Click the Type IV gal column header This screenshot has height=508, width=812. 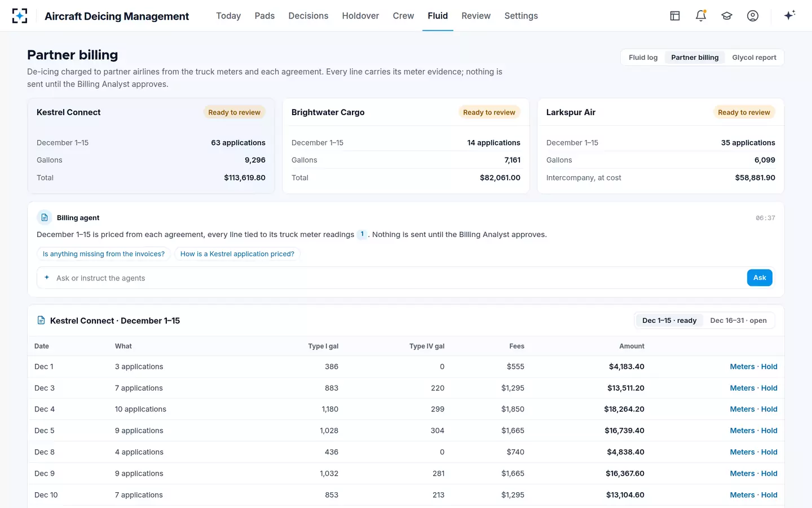427,346
